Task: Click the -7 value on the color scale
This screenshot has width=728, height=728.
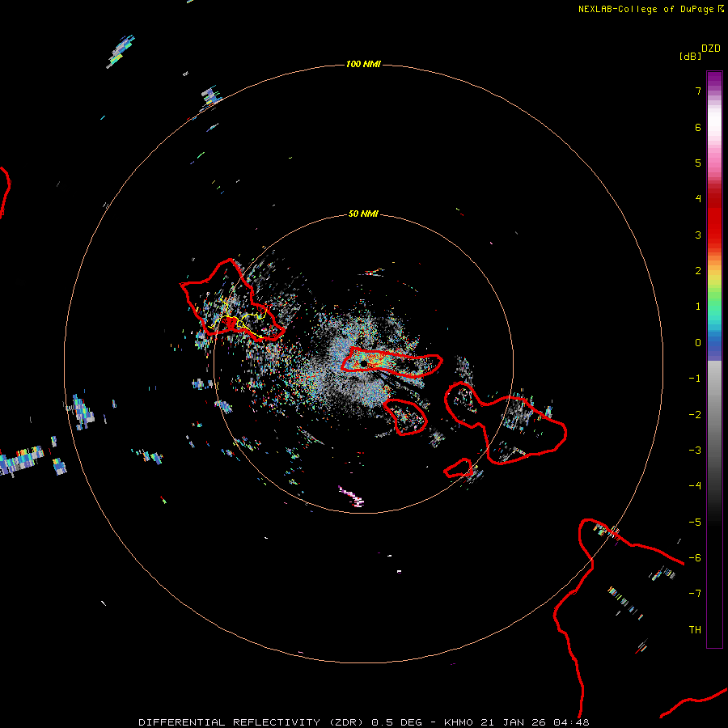Action: coord(695,594)
